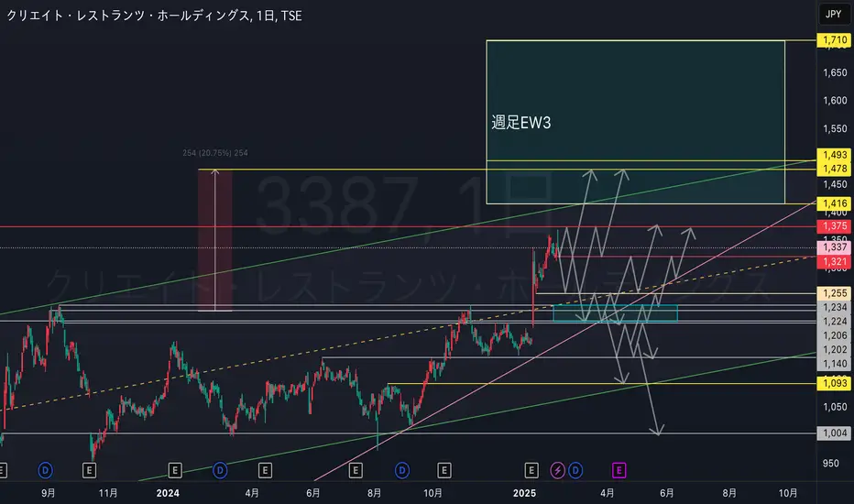The height and width of the screenshot is (504, 854).
Task: Click the gray 1,234 price label
Action: pyautogui.click(x=835, y=307)
